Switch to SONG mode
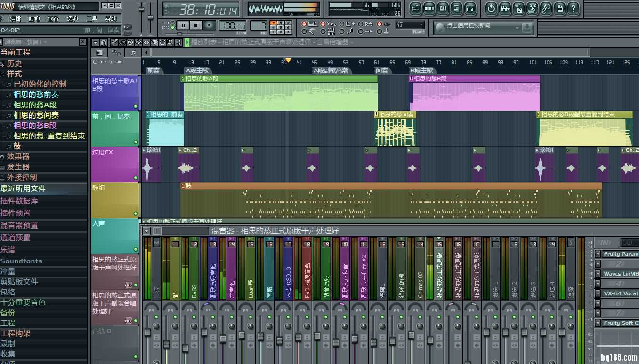The width and height of the screenshot is (639, 364). pyautogui.click(x=172, y=28)
